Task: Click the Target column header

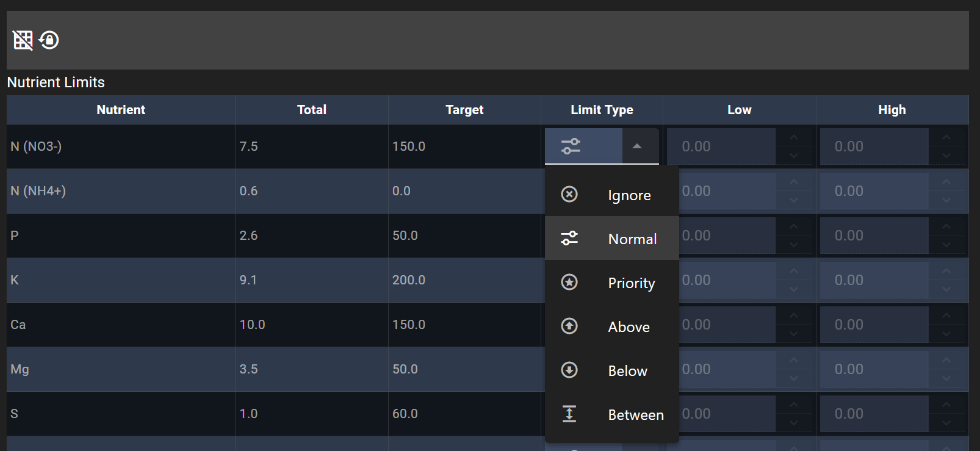Action: coord(464,110)
